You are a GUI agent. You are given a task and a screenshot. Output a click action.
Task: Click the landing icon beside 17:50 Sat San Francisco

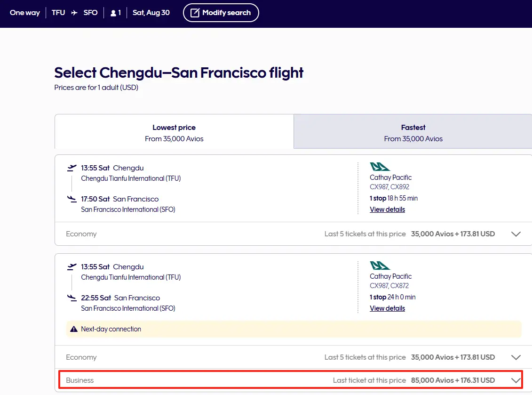[x=71, y=199]
